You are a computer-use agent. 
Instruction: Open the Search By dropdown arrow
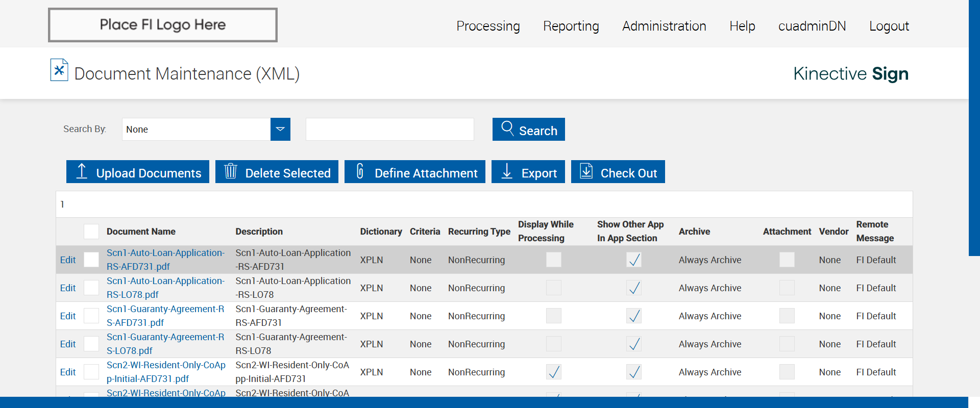(280, 129)
